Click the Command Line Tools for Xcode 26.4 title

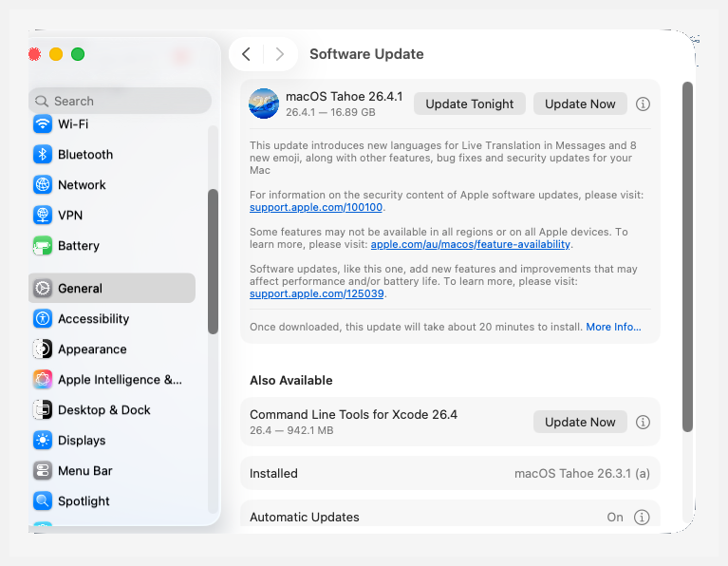353,414
